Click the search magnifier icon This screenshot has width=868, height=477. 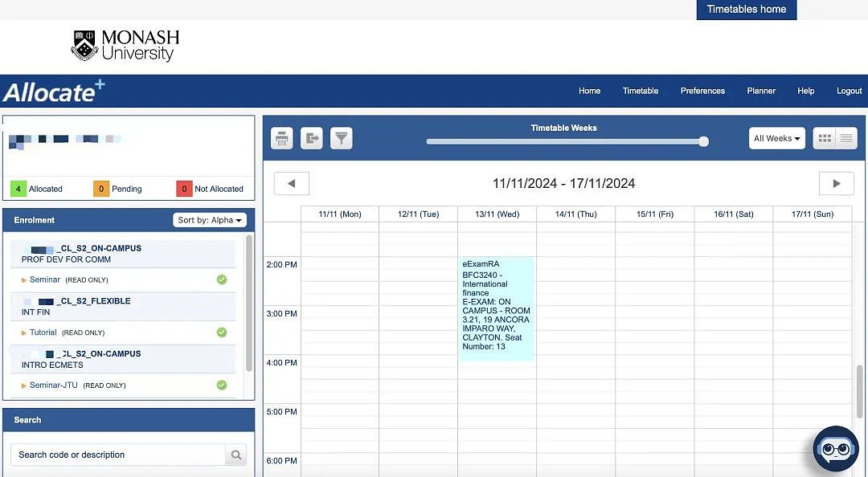click(x=236, y=455)
